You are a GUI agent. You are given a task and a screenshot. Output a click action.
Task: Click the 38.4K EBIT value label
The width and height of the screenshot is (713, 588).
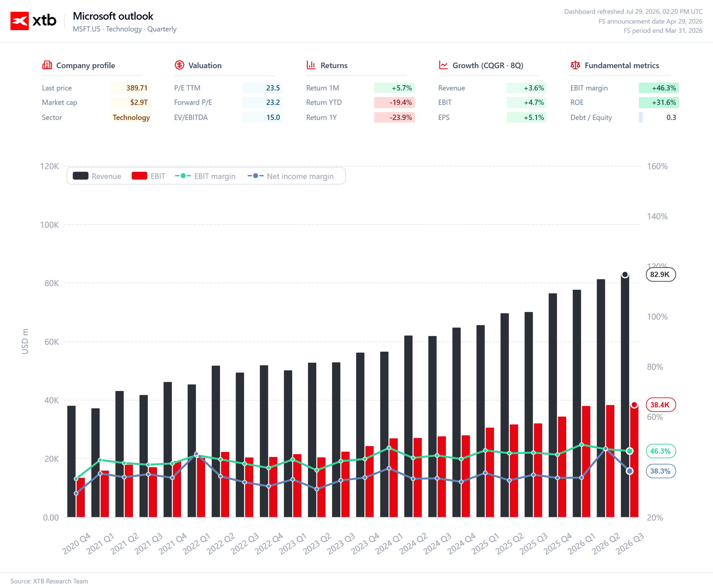tap(661, 405)
